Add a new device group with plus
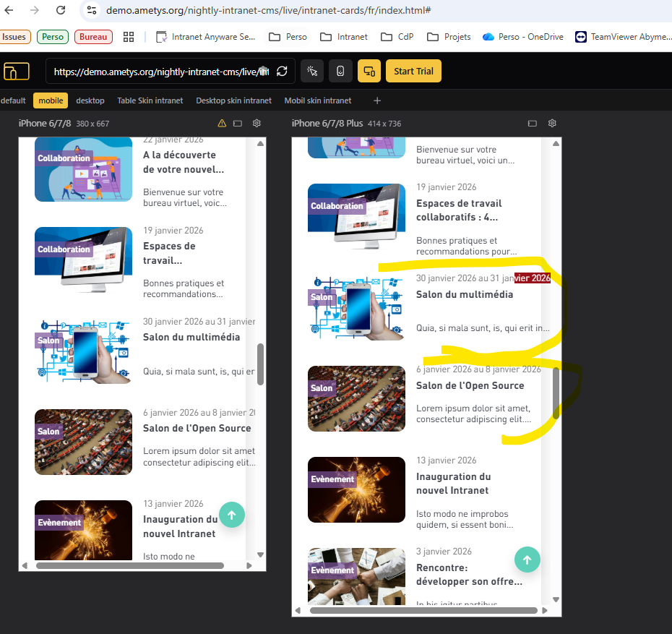The height and width of the screenshot is (634, 672). [x=376, y=100]
